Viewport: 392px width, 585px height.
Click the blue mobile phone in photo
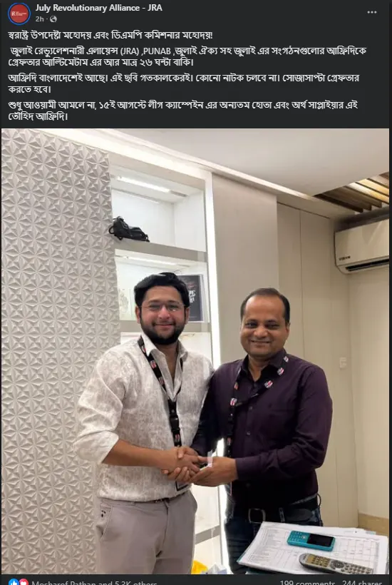coord(311,541)
